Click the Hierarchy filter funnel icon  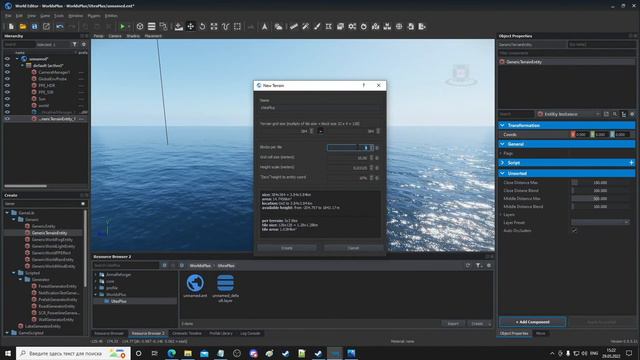coord(74,44)
